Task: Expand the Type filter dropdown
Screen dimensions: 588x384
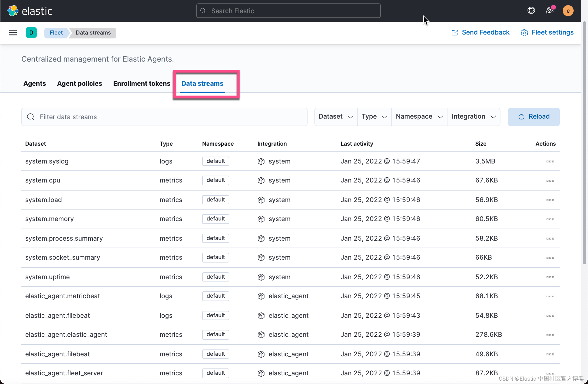Action: 374,117
